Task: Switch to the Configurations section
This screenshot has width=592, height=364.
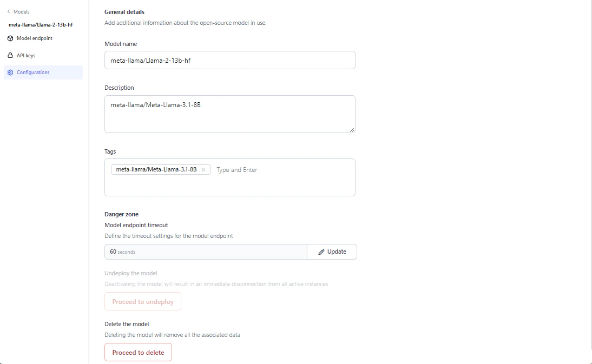Action: (x=33, y=72)
